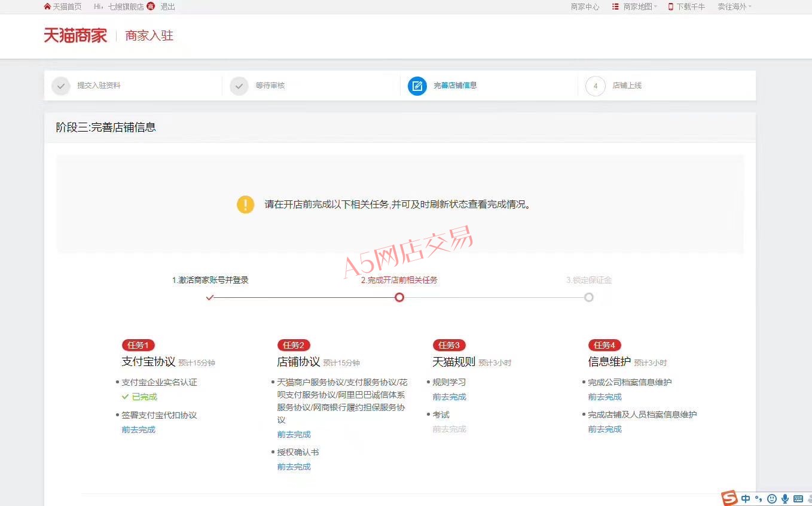Open the 七嫂旗舰店 account link

[126, 7]
